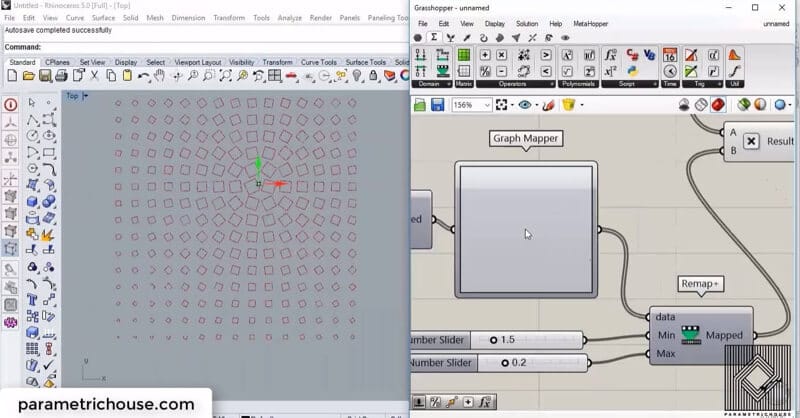
Task: Save the Grasshopper document with floppy icon
Action: 438,105
